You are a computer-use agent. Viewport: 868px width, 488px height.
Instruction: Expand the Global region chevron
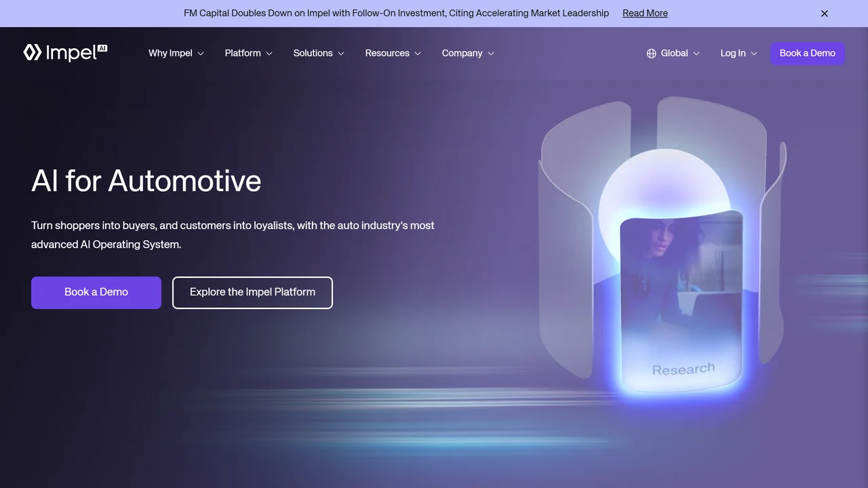(x=696, y=54)
